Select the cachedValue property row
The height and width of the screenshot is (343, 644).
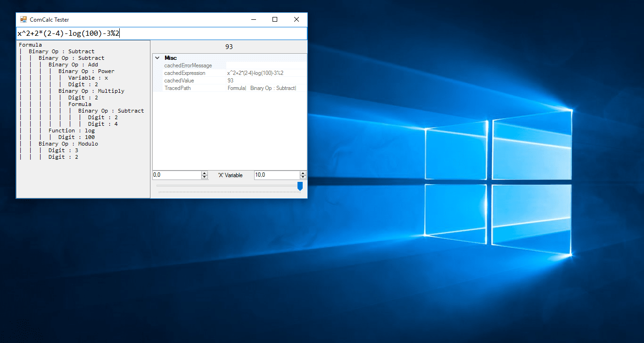click(x=230, y=81)
